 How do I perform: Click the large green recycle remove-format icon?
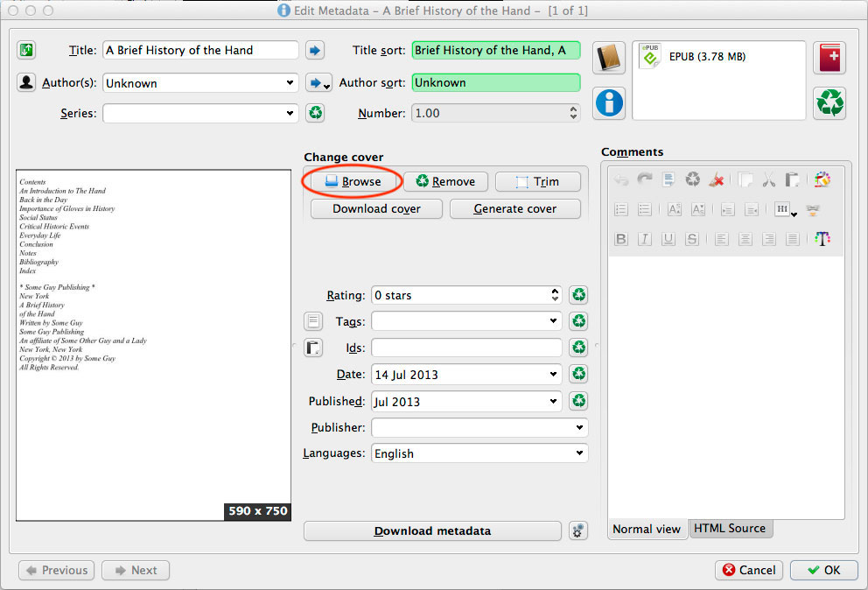click(x=829, y=102)
